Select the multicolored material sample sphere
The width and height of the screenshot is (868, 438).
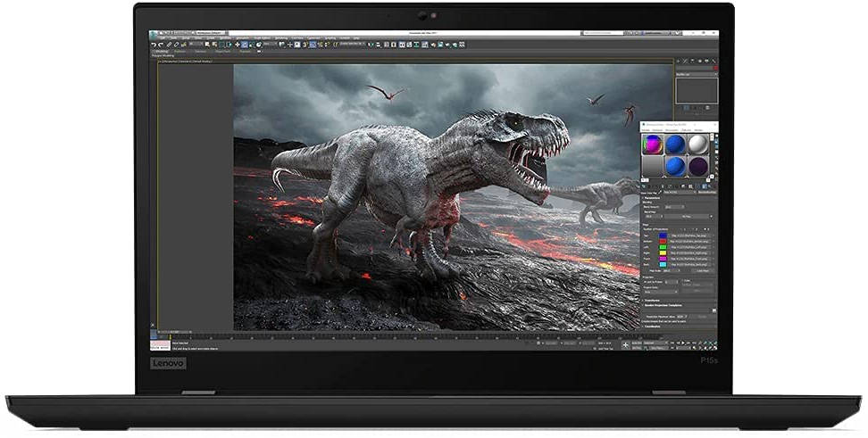(x=653, y=144)
